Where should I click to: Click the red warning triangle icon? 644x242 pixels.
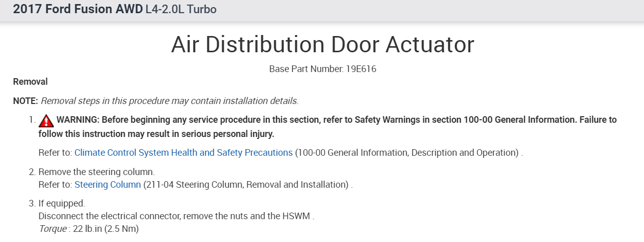46,121
